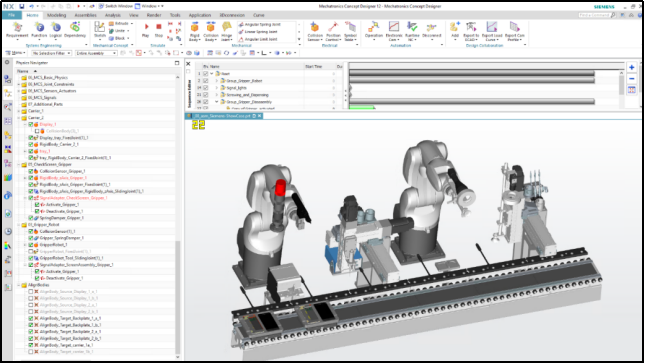Zoom in sequence editor with plus button
This screenshot has height=364, width=645.
click(631, 67)
